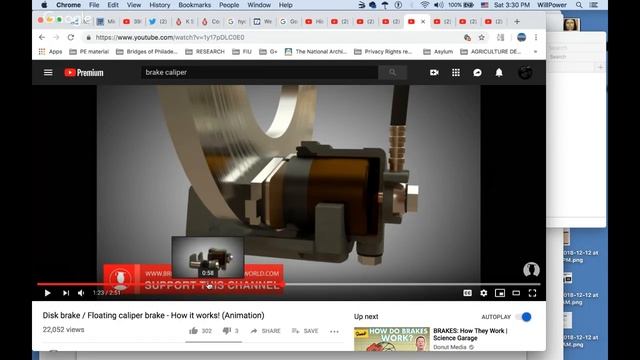Play the brake caliper video

coord(47,293)
